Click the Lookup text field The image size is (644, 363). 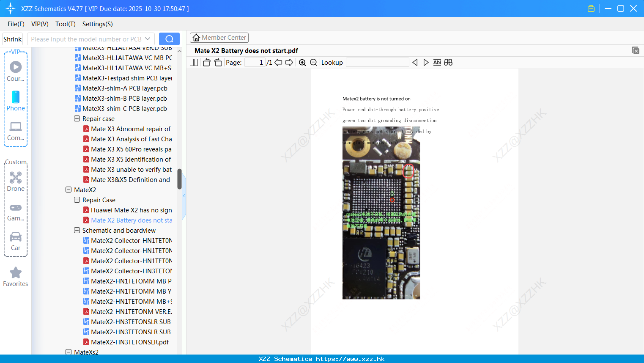pos(377,63)
